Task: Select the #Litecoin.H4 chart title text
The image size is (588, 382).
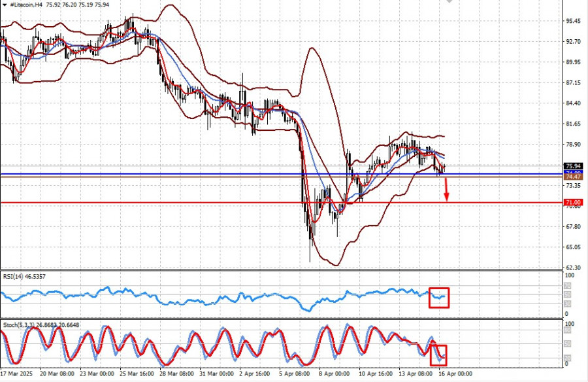Action: click(26, 5)
